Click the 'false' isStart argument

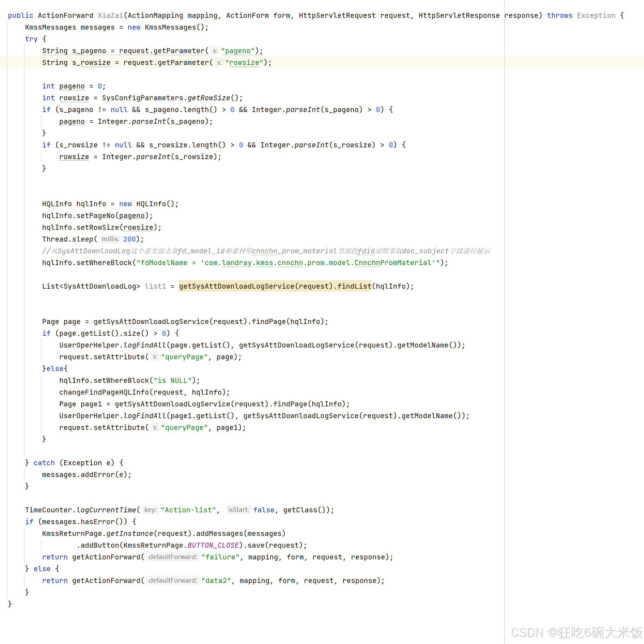coord(264,510)
